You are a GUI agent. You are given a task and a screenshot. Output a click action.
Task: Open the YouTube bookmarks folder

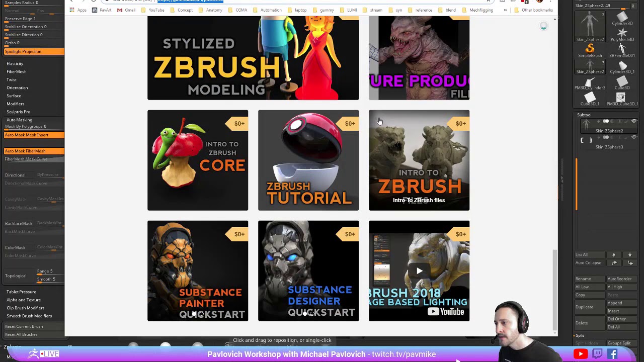[152, 10]
